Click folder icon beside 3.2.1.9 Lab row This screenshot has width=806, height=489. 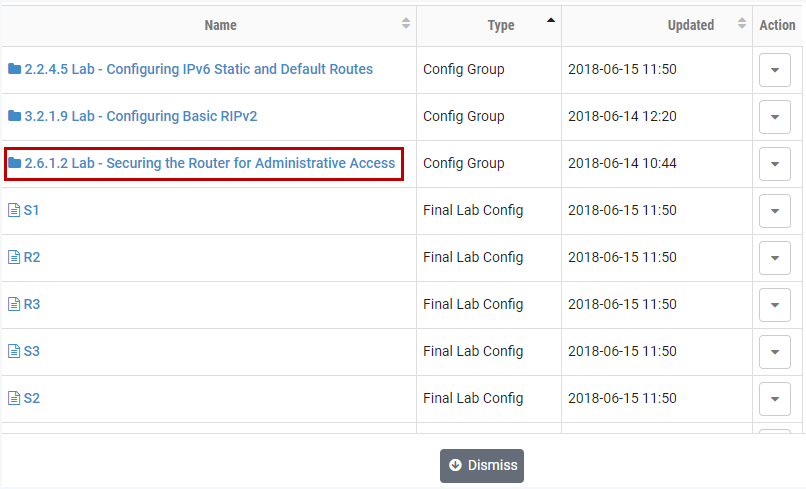click(14, 116)
